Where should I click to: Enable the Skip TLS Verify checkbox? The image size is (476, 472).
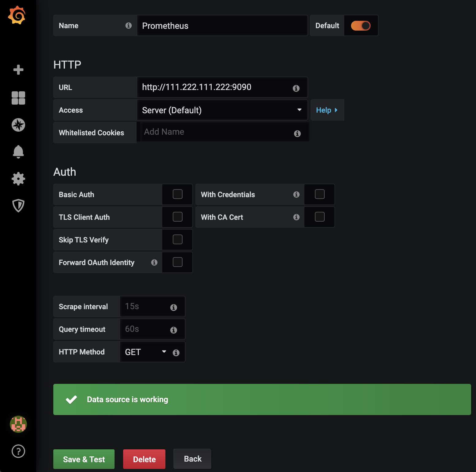178,239
